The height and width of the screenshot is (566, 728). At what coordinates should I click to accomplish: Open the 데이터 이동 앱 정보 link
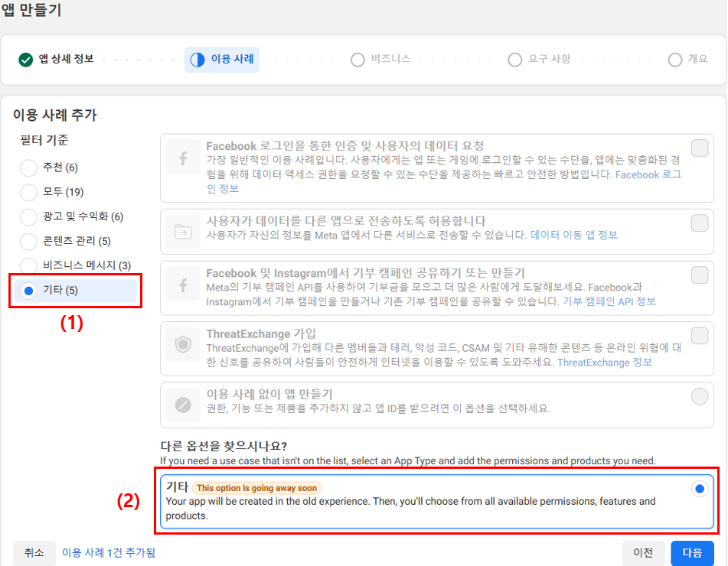574,235
